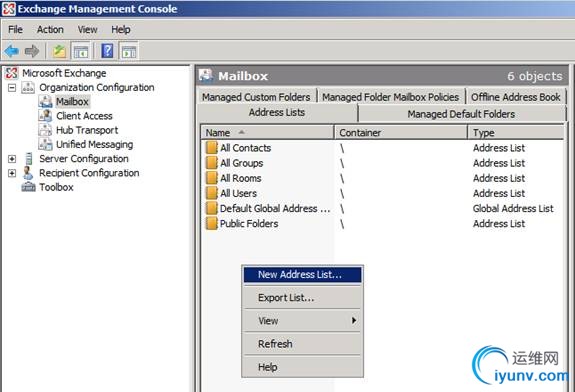Image resolution: width=575 pixels, height=392 pixels.
Task: Click the Up one level folder icon
Action: pyautogui.click(x=59, y=51)
